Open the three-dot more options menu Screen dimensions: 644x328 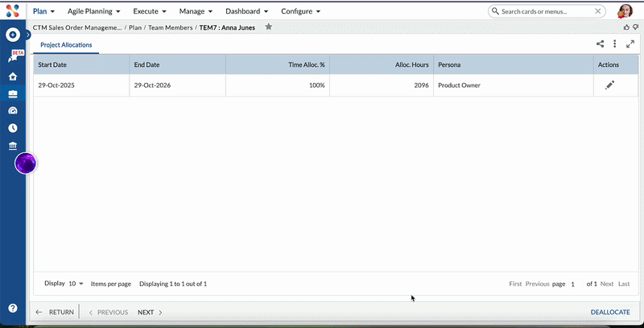(615, 44)
